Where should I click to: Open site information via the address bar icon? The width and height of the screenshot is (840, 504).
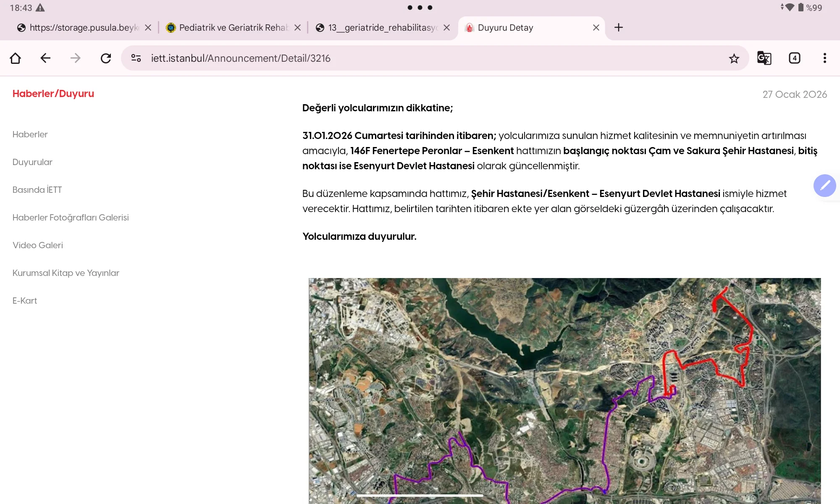136,58
